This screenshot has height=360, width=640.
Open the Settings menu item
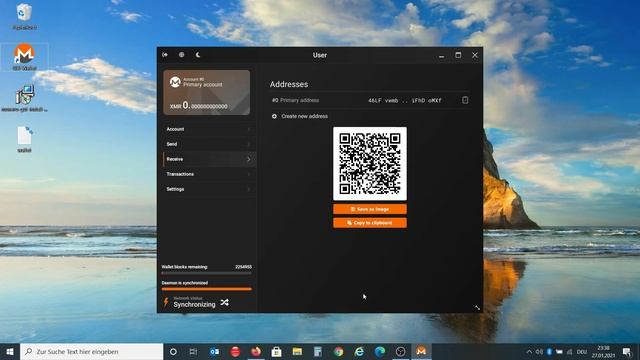(209, 189)
